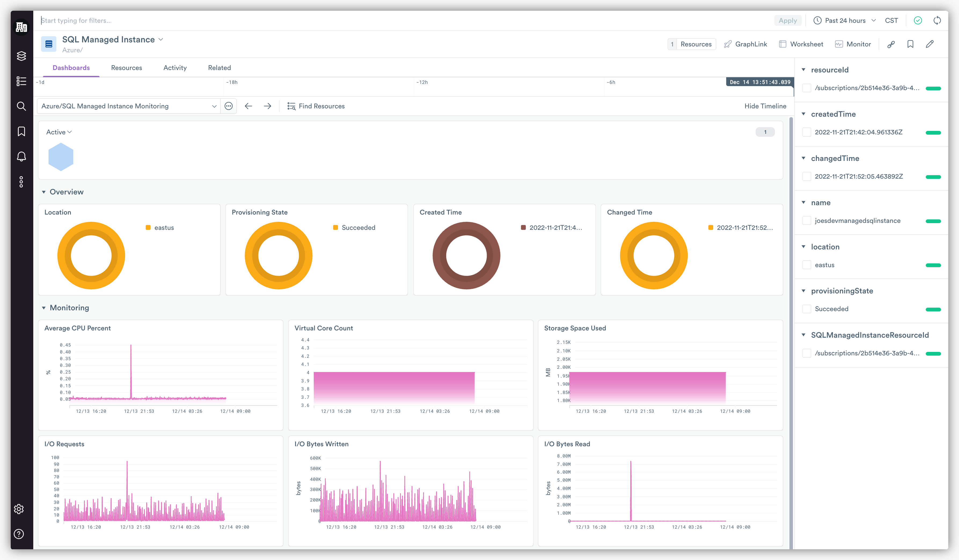Click the blue hexagon resource

[61, 157]
